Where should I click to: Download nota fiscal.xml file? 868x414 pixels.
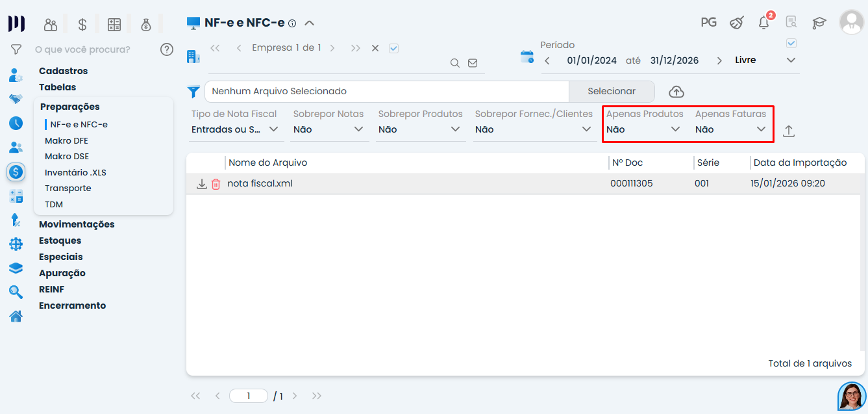tap(202, 184)
